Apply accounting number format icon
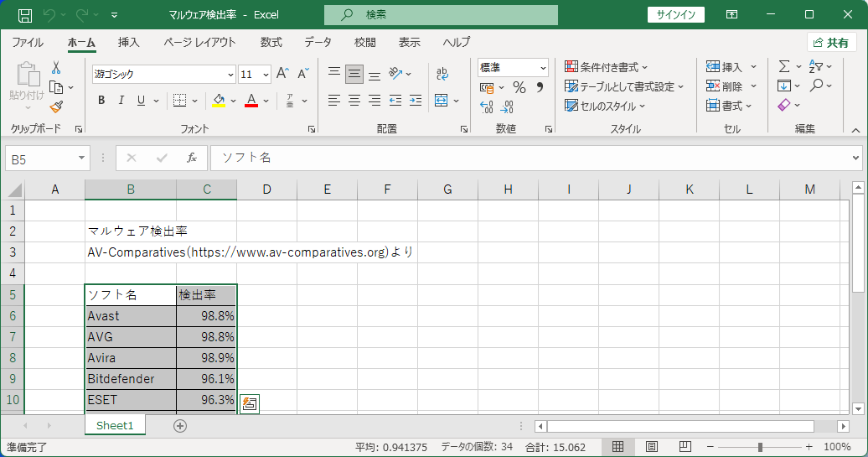This screenshot has height=457, width=868. (x=487, y=87)
